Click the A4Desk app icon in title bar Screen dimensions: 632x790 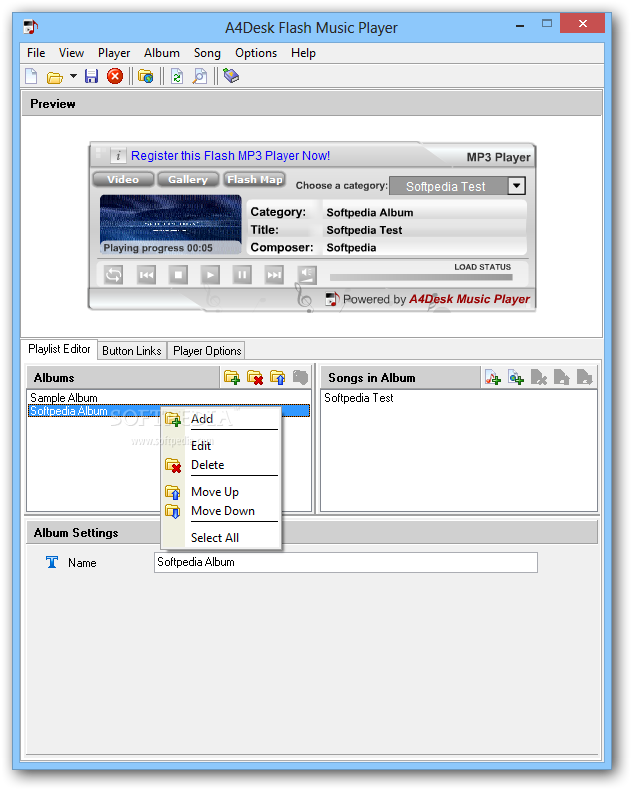[x=31, y=27]
